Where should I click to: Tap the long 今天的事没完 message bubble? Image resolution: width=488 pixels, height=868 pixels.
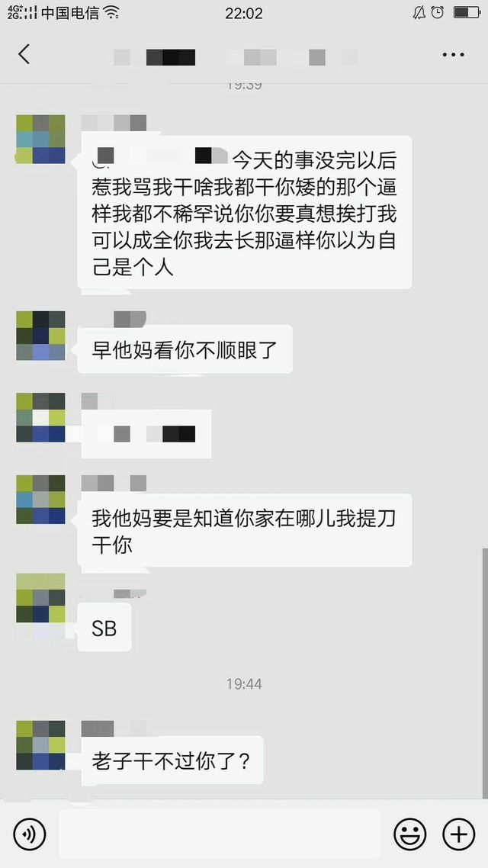245,212
